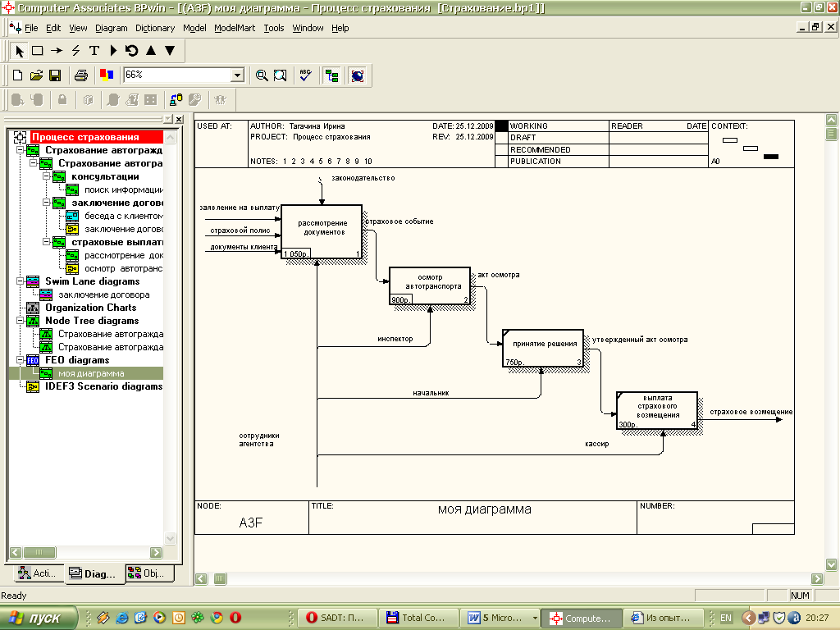Click the Save diskette icon
The height and width of the screenshot is (630, 840).
pyautogui.click(x=55, y=75)
